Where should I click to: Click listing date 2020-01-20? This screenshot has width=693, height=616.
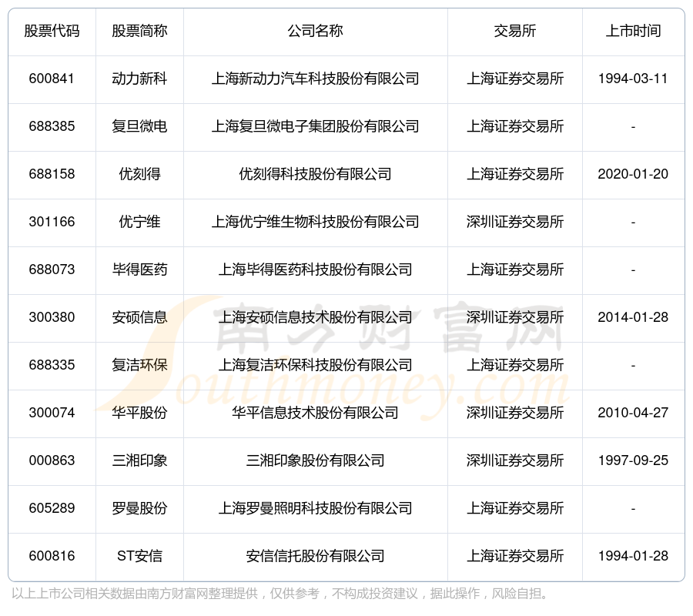click(x=634, y=174)
